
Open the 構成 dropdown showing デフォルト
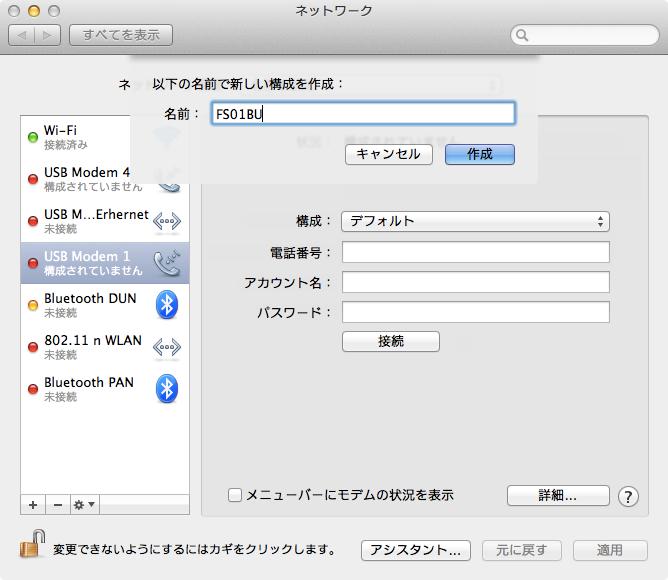pos(475,222)
